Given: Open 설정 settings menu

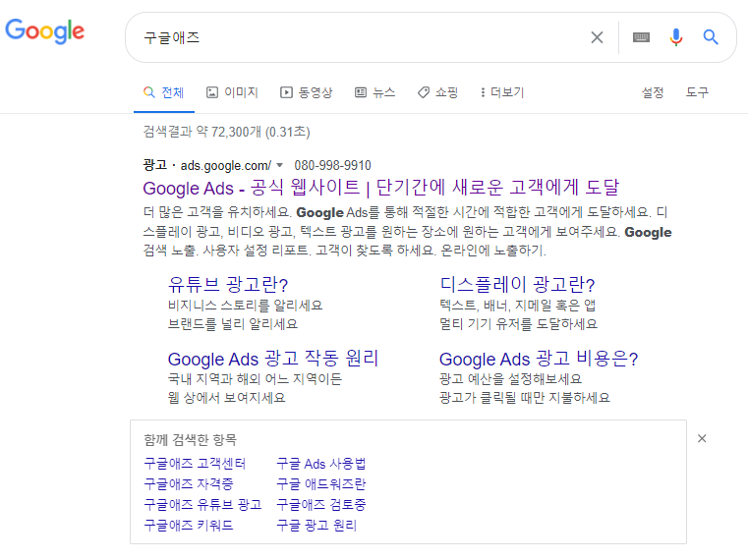Looking at the screenshot, I should [x=653, y=92].
